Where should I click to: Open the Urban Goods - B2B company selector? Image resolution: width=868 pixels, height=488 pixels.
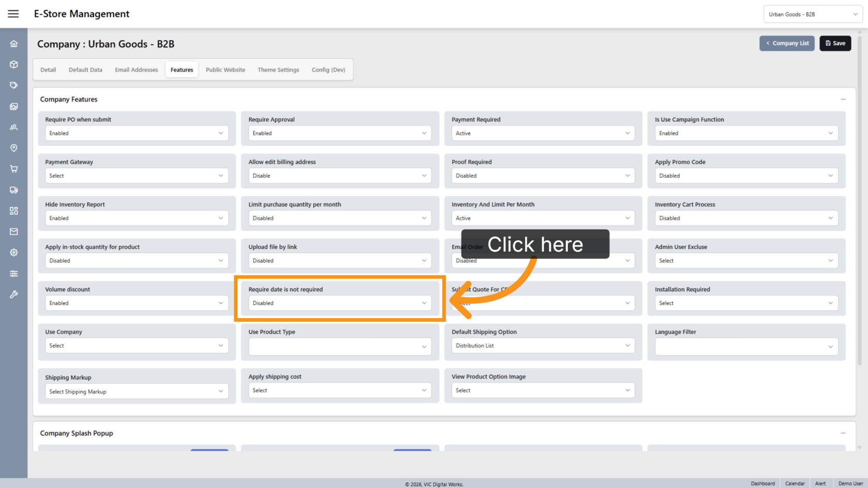(813, 14)
